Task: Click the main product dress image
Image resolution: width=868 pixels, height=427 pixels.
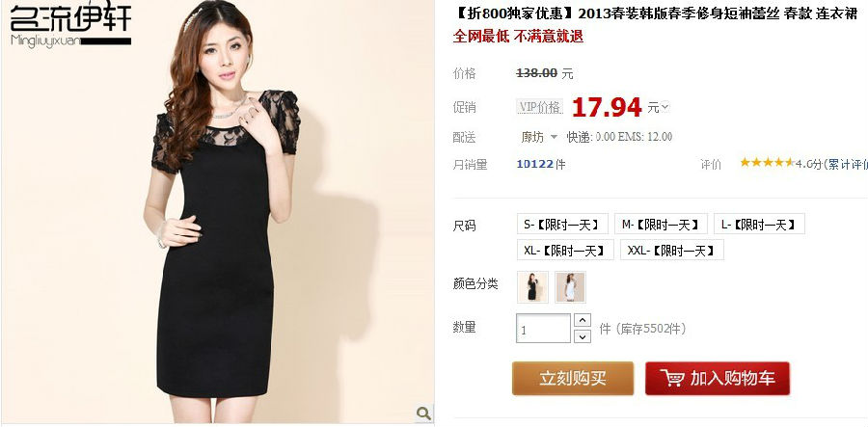Action: click(218, 212)
